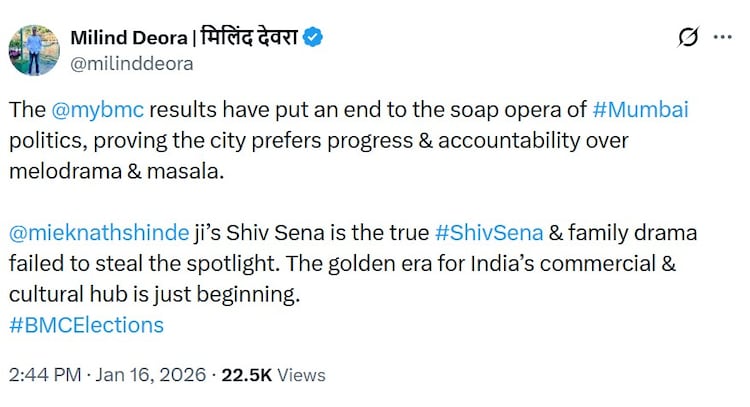Open Milind Deora's profile picture

pyautogui.click(x=33, y=49)
